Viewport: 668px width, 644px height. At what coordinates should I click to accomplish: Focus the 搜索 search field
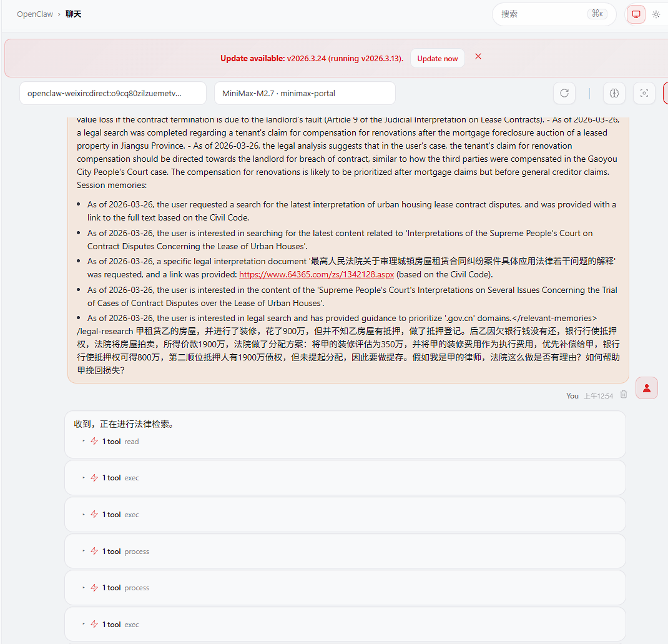tap(554, 14)
